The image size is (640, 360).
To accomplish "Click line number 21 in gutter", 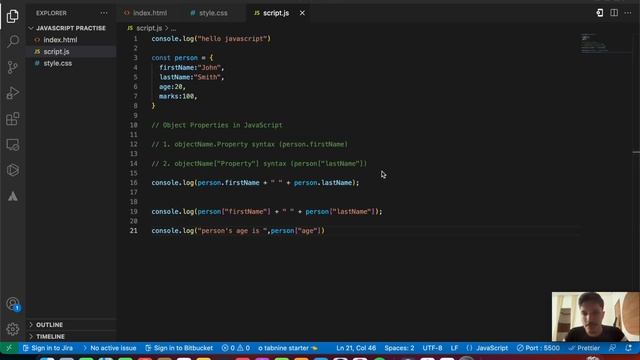I will point(133,231).
